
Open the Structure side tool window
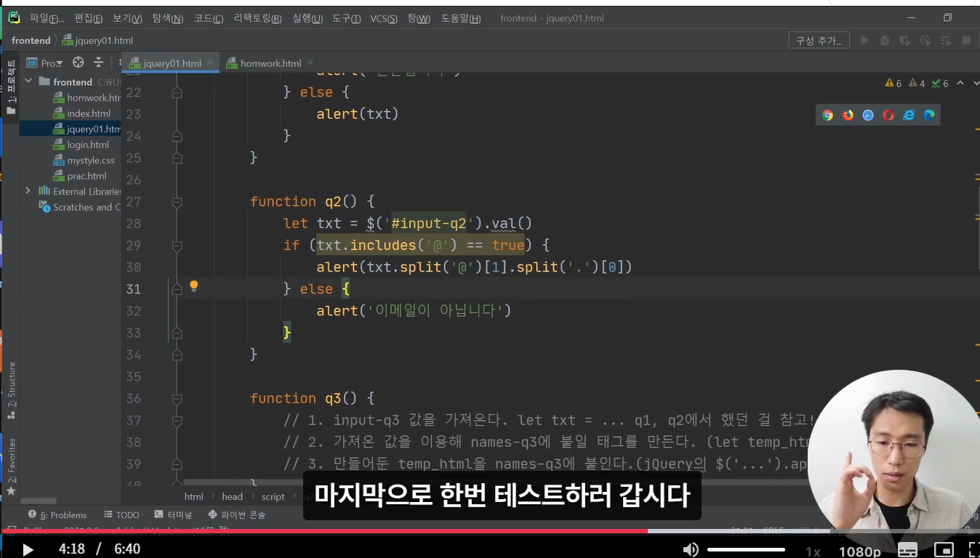point(11,390)
